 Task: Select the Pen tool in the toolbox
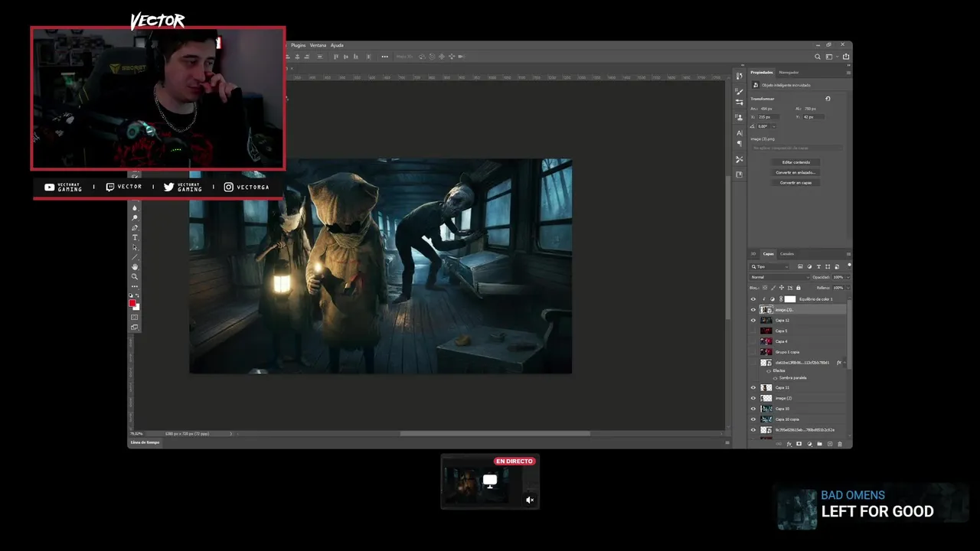(x=135, y=228)
